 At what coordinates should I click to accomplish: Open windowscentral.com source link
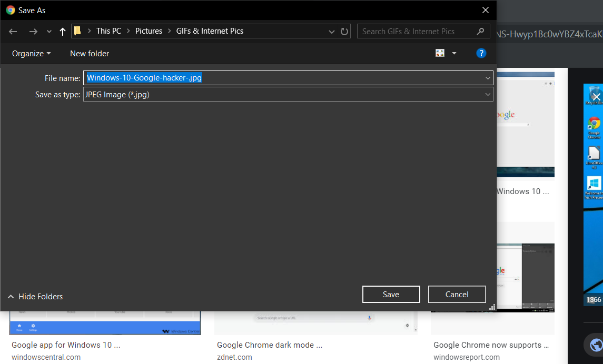click(46, 357)
